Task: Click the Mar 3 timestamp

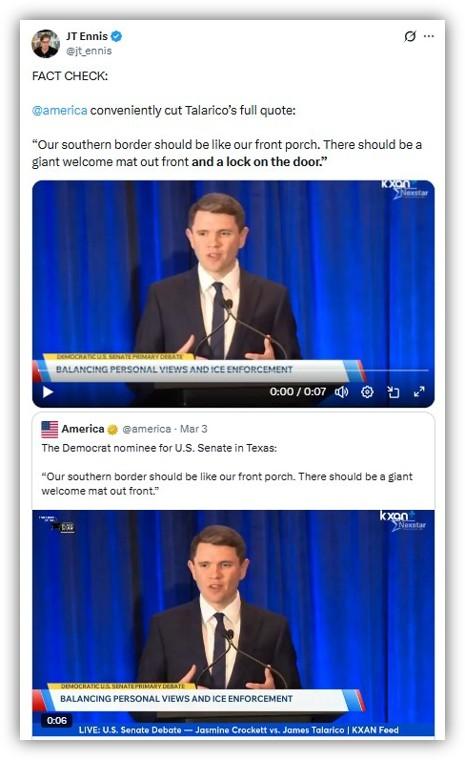Action: 193,429
